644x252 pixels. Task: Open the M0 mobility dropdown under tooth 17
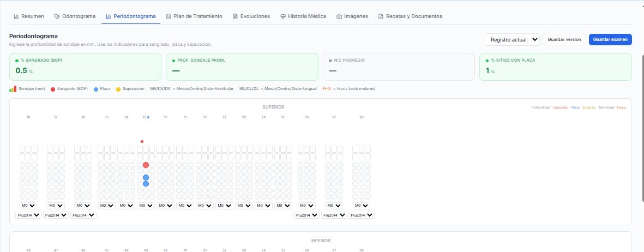tap(56, 206)
